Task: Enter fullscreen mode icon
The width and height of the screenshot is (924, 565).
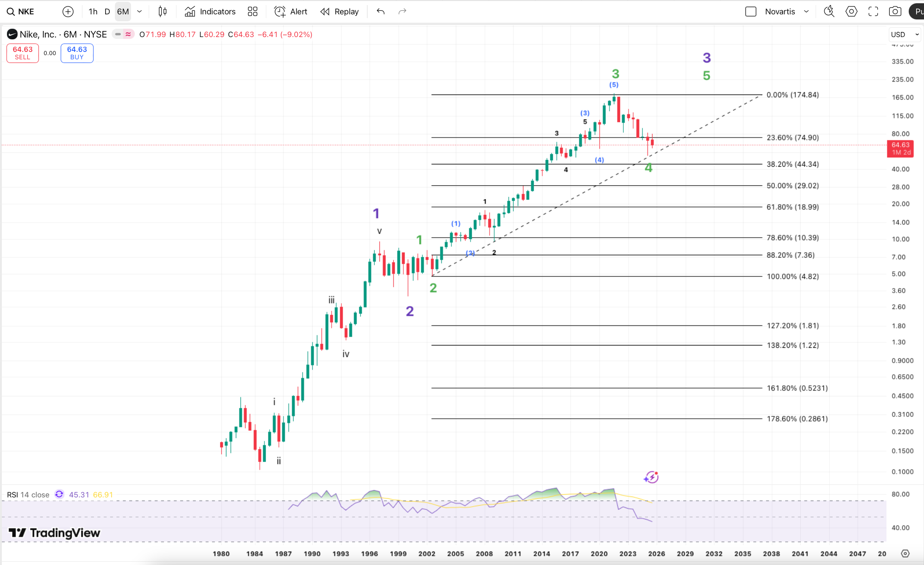Action: point(873,12)
